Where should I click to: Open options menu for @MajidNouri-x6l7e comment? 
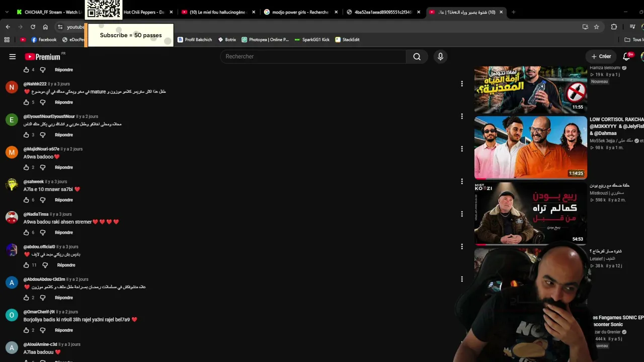pos(462,149)
